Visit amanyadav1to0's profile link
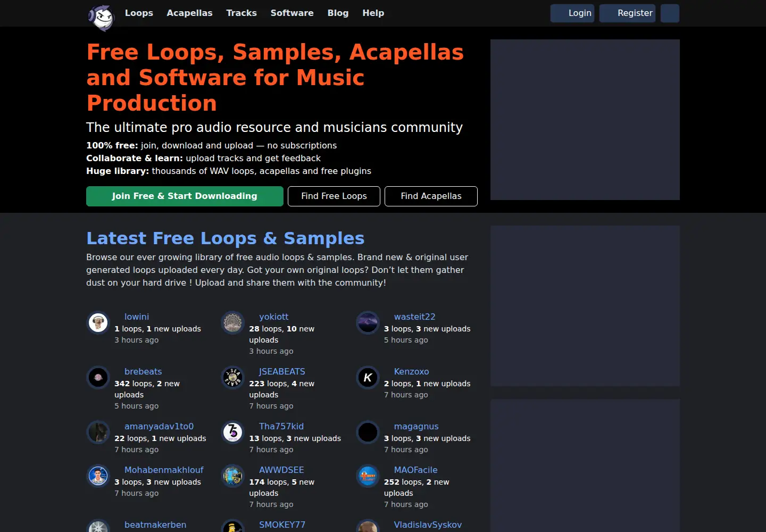This screenshot has height=532, width=766. click(159, 426)
